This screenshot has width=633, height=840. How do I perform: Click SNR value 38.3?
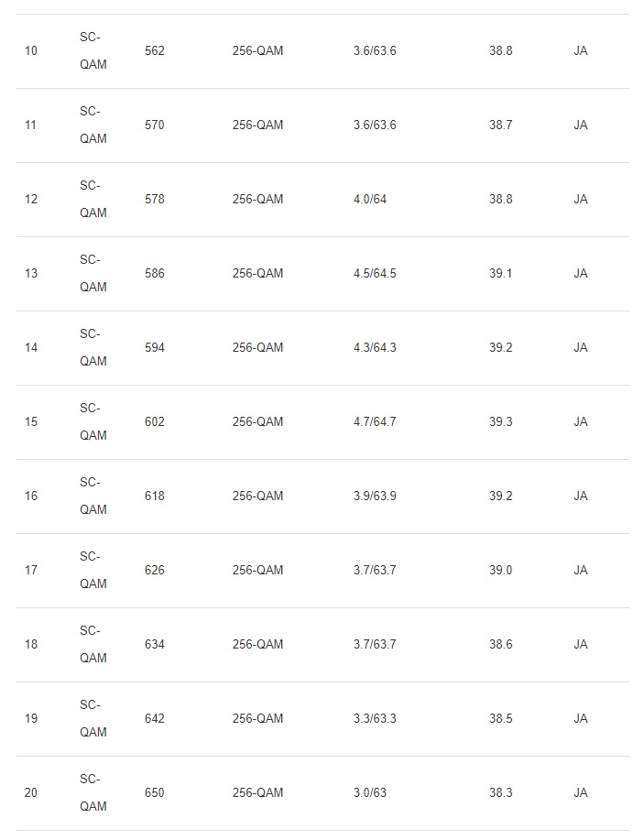[500, 793]
